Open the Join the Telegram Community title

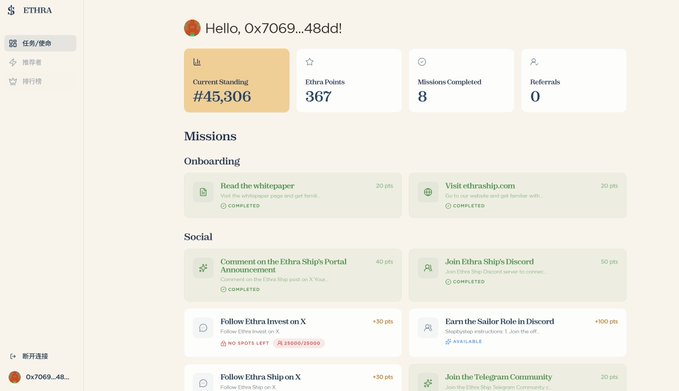point(498,377)
